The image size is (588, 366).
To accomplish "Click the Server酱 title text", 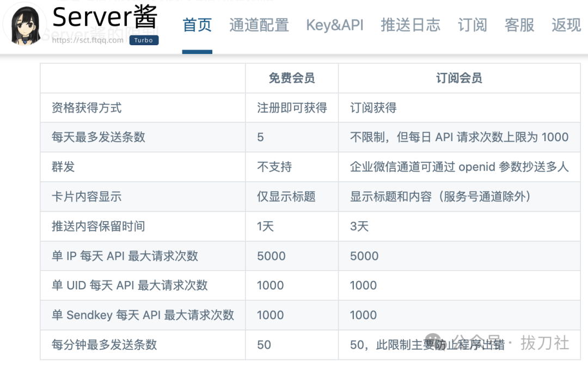I will click(x=105, y=17).
